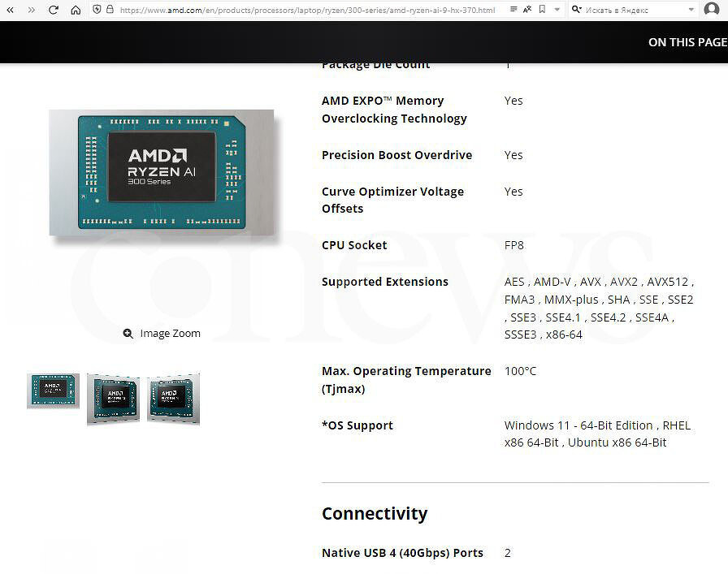The width and height of the screenshot is (728, 574).
Task: Reload the page with the refresh icon
Action: tap(54, 9)
